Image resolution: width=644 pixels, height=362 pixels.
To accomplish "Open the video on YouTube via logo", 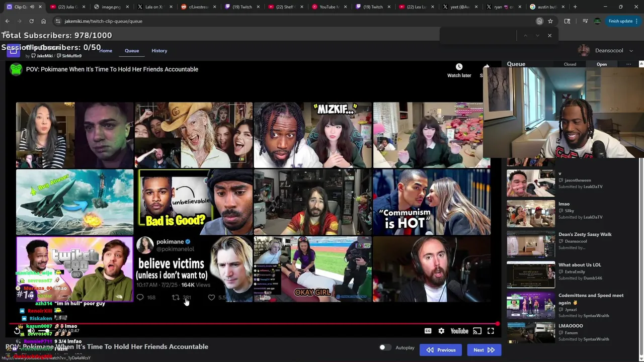I will click(x=459, y=331).
